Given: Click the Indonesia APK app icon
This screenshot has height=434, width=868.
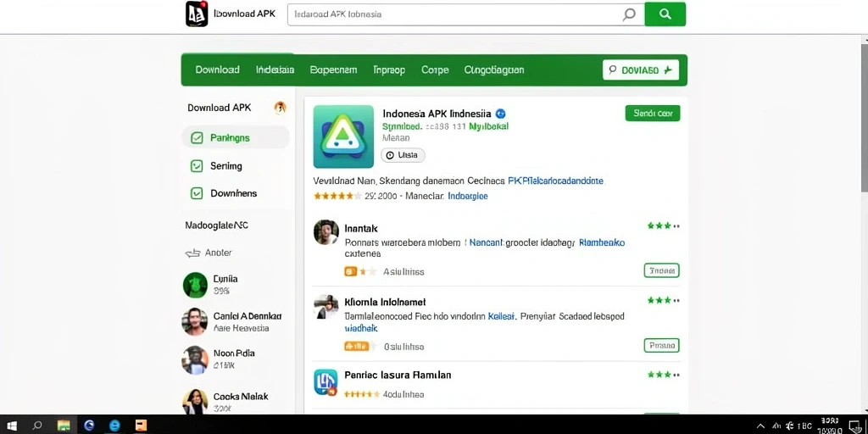Looking at the screenshot, I should click(x=343, y=136).
